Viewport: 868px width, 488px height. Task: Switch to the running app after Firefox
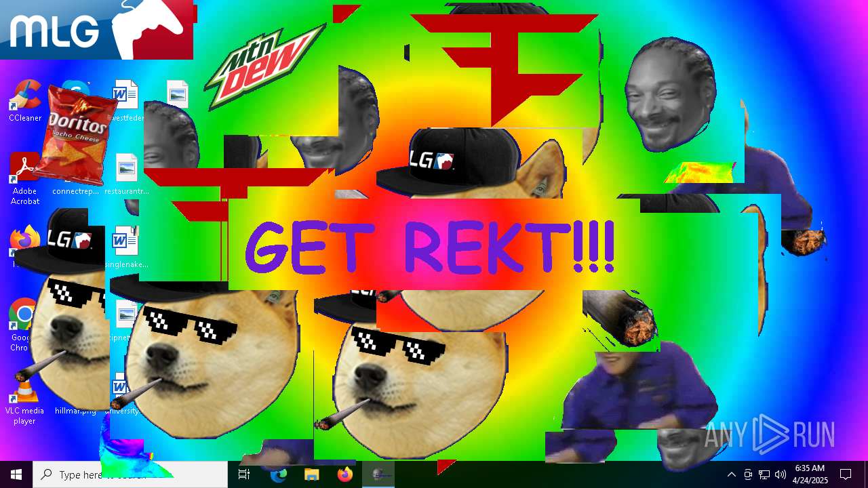click(x=378, y=474)
